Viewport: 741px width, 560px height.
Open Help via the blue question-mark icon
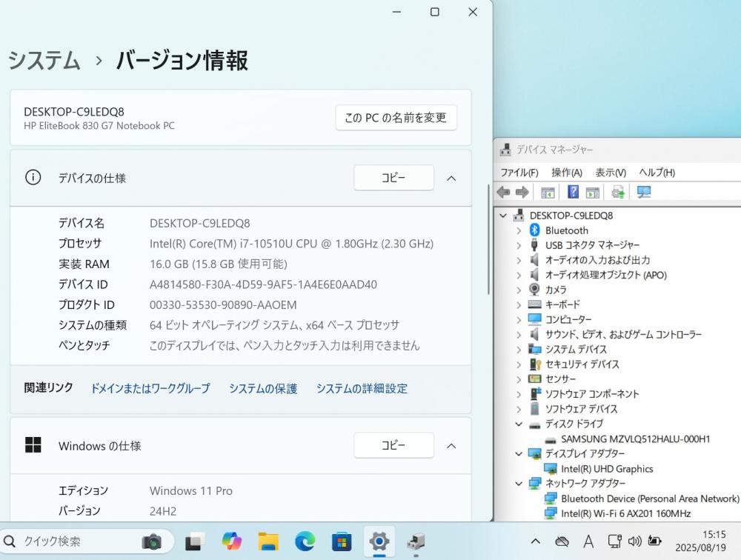point(573,192)
